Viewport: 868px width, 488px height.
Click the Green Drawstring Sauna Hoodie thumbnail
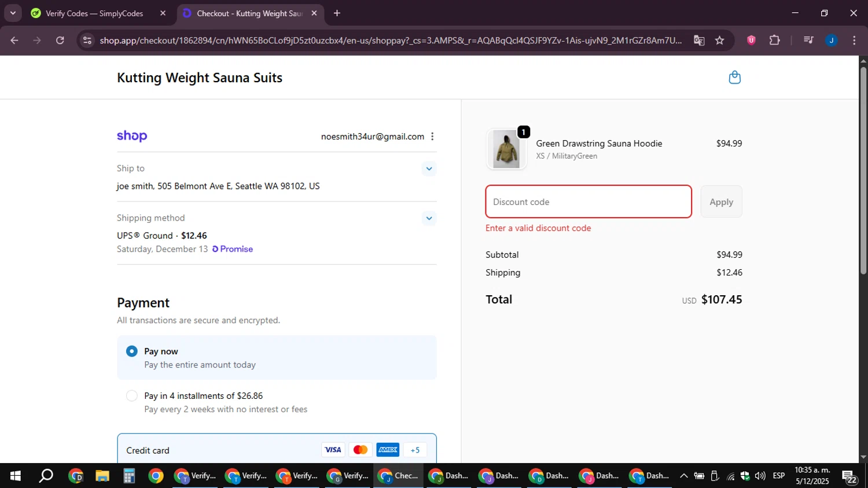[507, 149]
